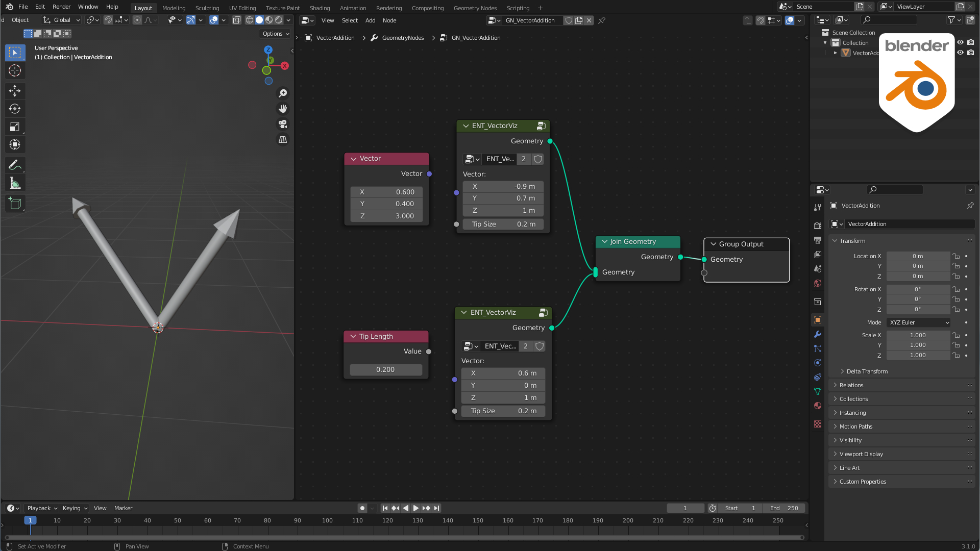Select the Measure tool in the viewport toolbar
Viewport: 980px width, 551px height.
15,183
